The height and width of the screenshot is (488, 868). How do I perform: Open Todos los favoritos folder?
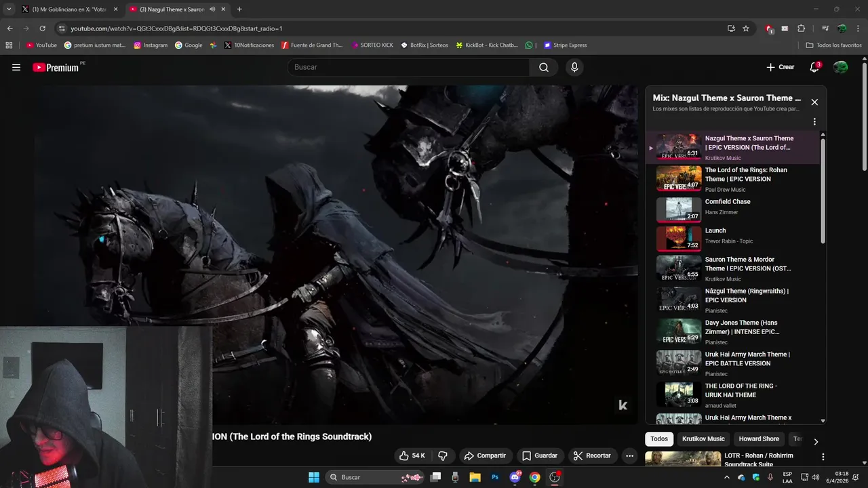(834, 45)
